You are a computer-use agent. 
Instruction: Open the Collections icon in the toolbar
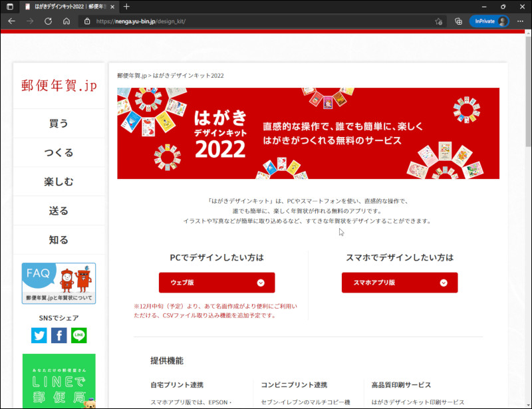pyautogui.click(x=457, y=21)
